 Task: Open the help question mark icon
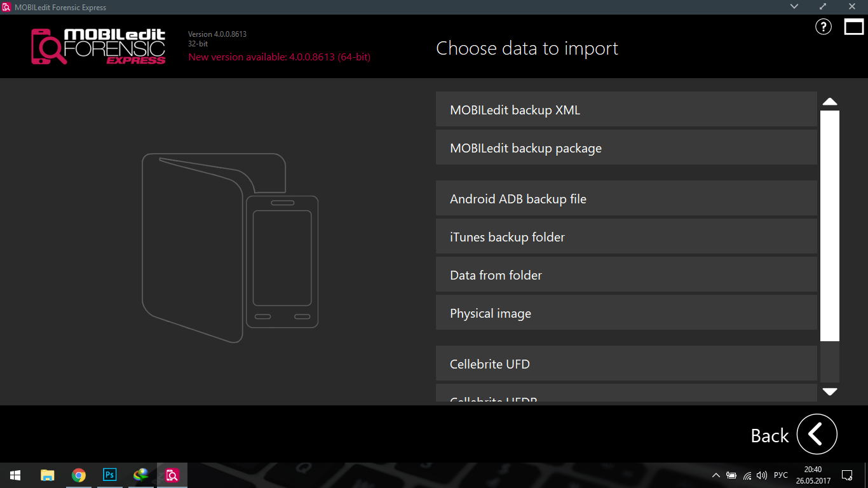(823, 27)
